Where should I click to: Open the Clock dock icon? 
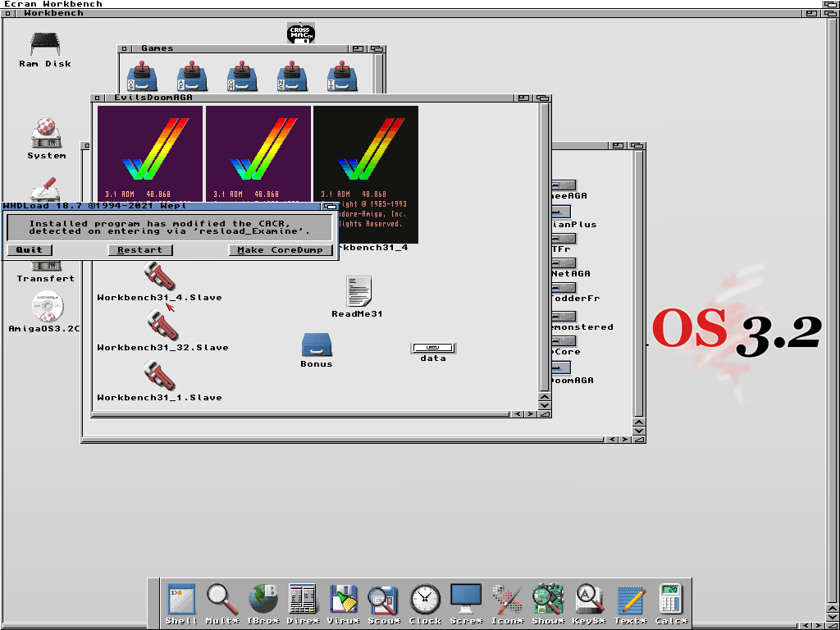point(425,598)
